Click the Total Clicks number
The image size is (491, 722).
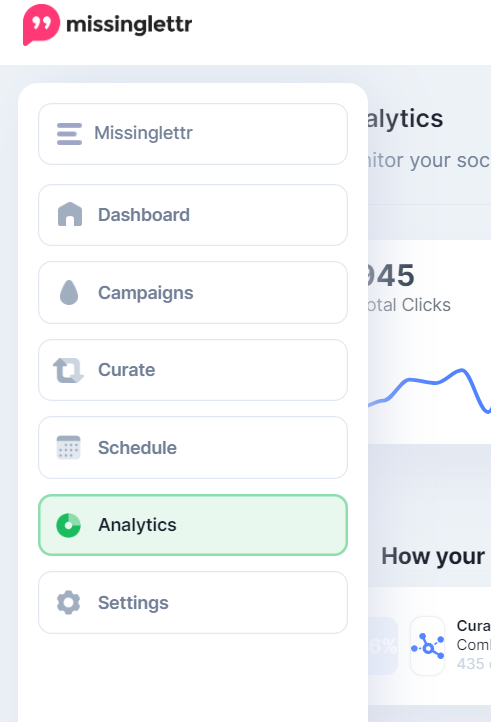[x=391, y=275]
